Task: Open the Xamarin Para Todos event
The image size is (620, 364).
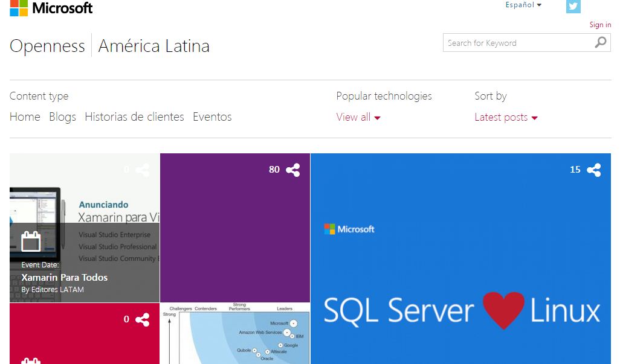Action: (65, 278)
